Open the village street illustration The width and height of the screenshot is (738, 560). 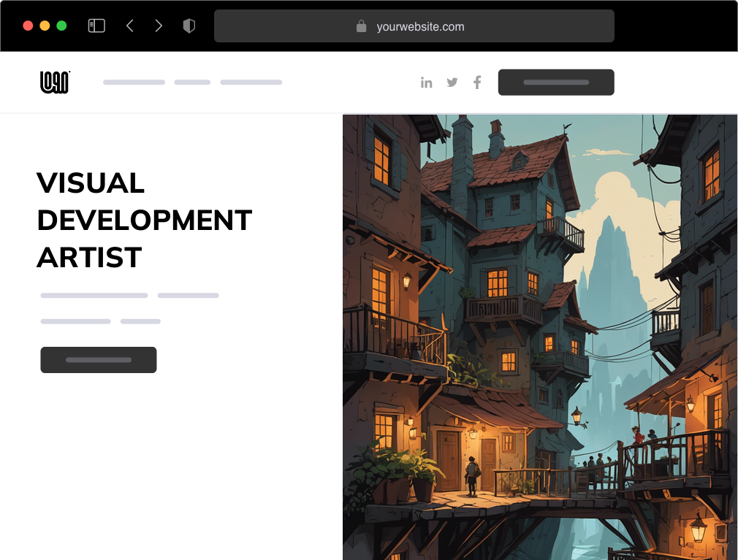[540, 337]
